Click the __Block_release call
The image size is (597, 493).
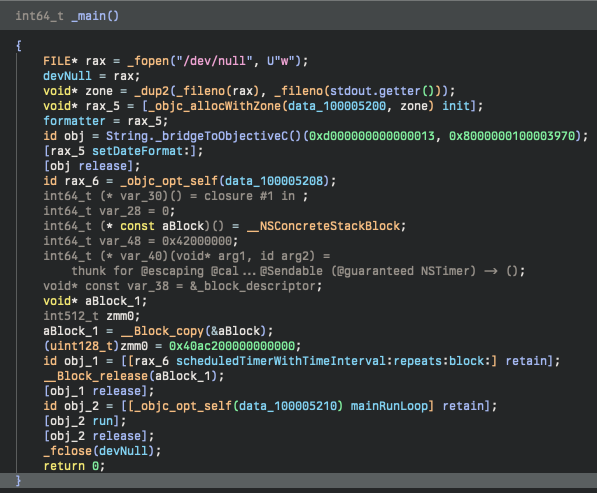click(95, 376)
